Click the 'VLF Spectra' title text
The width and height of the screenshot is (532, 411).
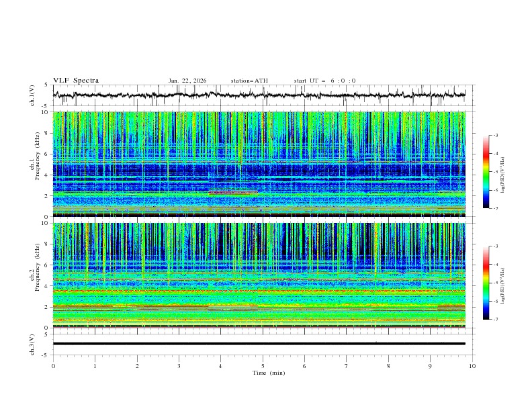click(76, 81)
